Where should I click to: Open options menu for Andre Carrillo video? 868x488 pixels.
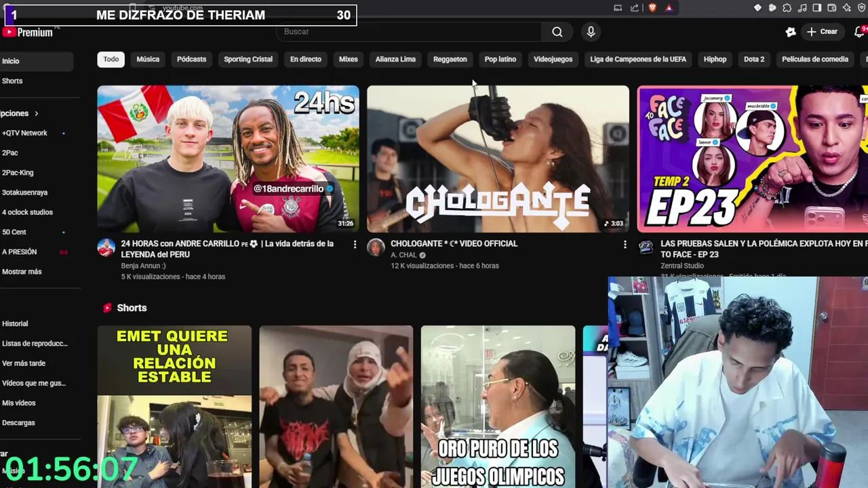click(355, 244)
